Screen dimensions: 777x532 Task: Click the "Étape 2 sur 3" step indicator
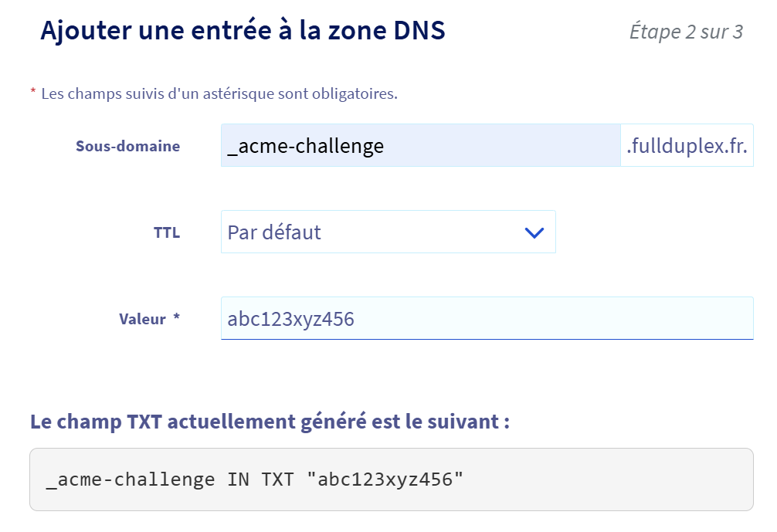(686, 32)
